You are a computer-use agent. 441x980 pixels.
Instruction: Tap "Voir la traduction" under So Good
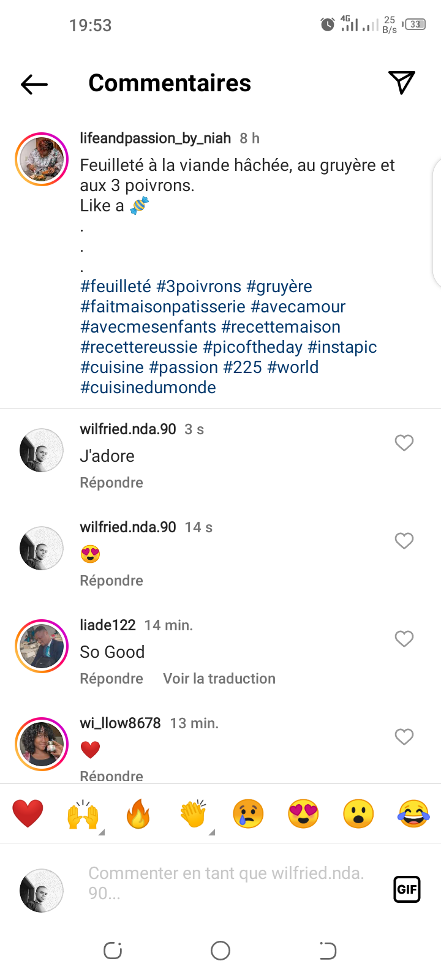(219, 679)
